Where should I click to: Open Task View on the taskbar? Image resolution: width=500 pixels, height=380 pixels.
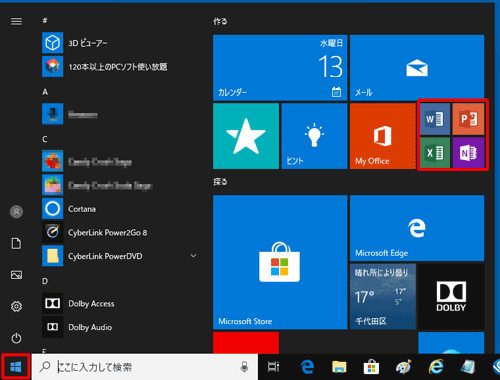pyautogui.click(x=273, y=367)
